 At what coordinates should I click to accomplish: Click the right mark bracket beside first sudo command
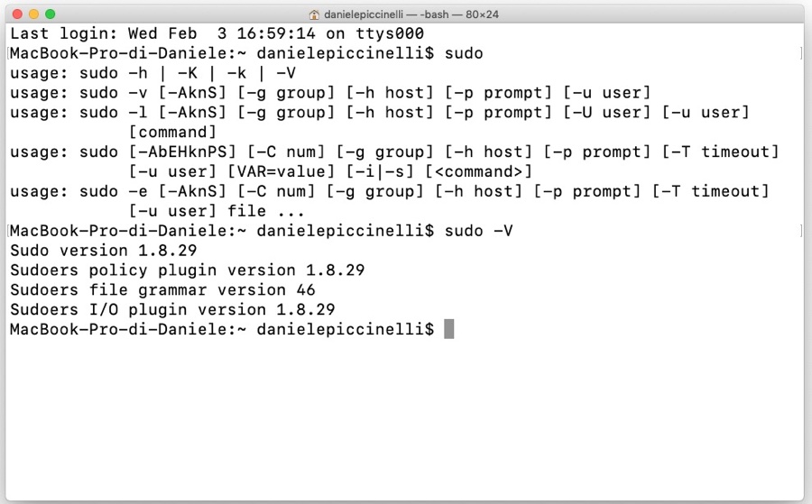800,54
